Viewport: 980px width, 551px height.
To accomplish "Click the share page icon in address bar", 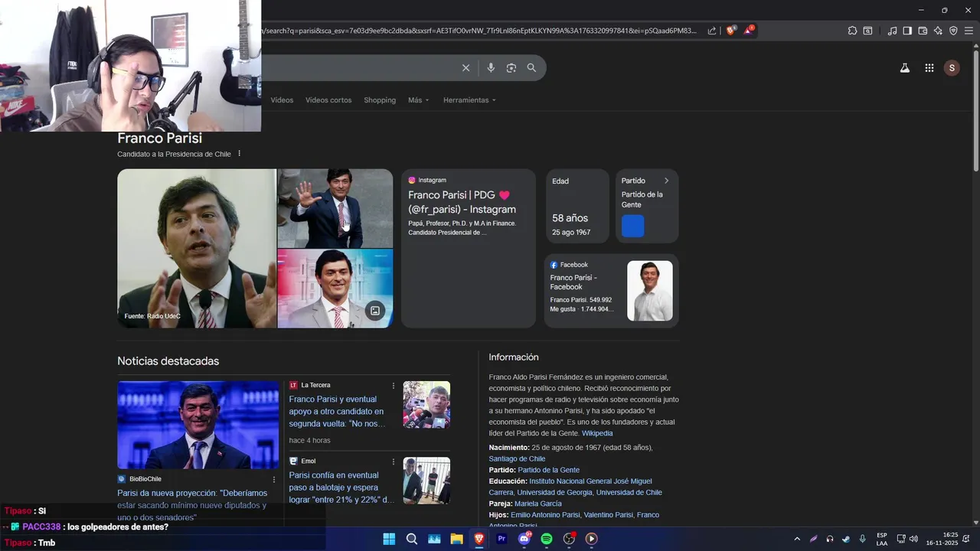I will tap(712, 31).
